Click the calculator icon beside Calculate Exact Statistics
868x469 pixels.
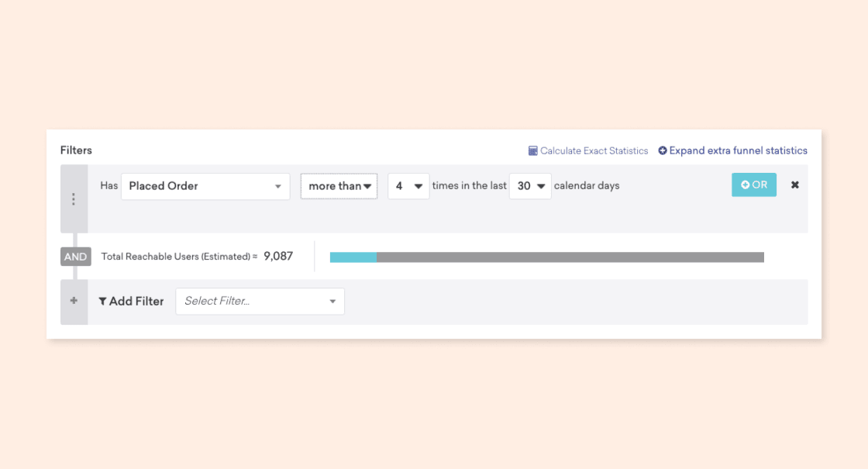tap(532, 151)
